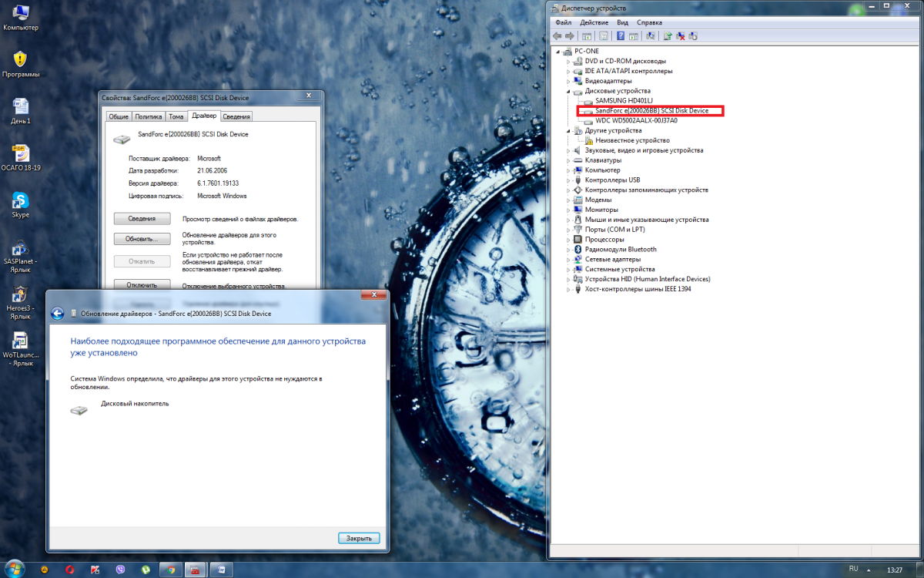The image size is (924, 578).
Task: Expand the Видеоадаптеры node
Action: [x=568, y=81]
